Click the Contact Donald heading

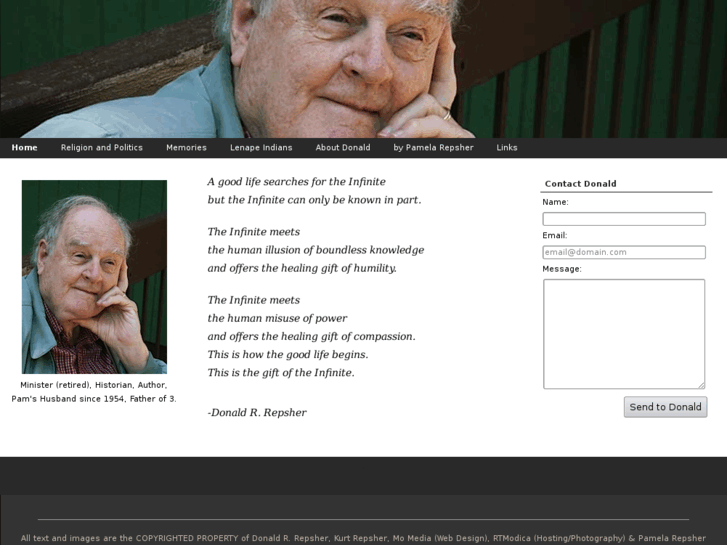pyautogui.click(x=580, y=184)
